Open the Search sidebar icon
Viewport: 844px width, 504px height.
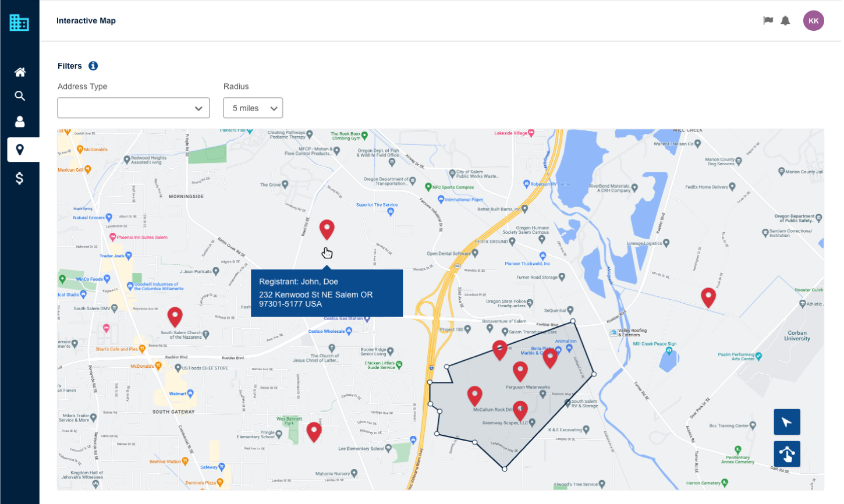coord(20,96)
